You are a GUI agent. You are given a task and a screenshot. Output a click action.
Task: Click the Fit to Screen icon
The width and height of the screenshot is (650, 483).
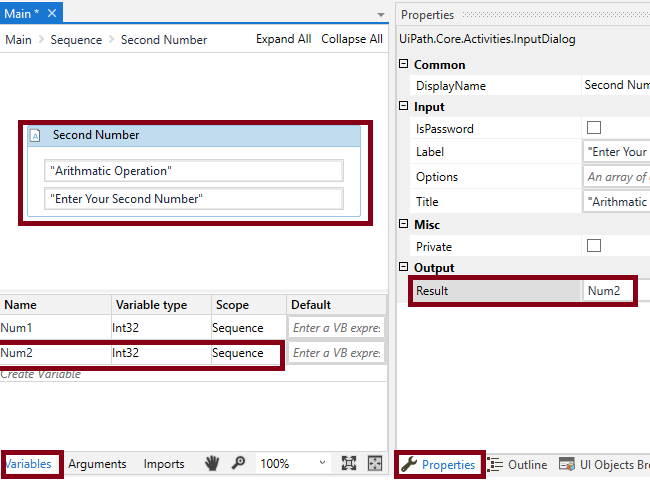pyautogui.click(x=349, y=463)
